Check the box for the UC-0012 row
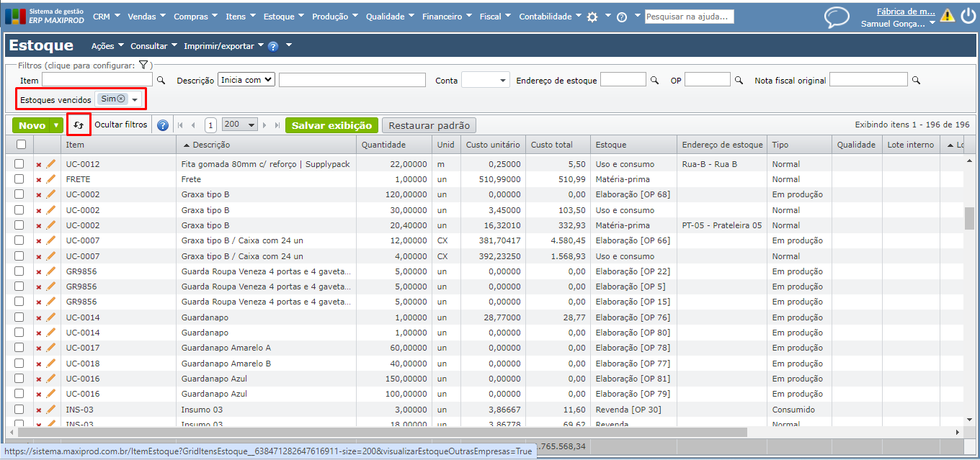Viewport: 980px width, 460px height. pyautogui.click(x=20, y=164)
